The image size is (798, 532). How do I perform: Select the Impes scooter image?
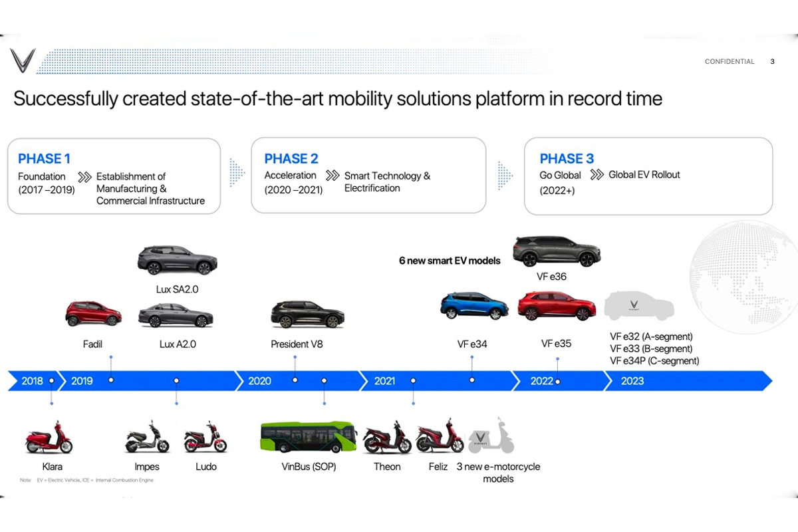coord(147,437)
